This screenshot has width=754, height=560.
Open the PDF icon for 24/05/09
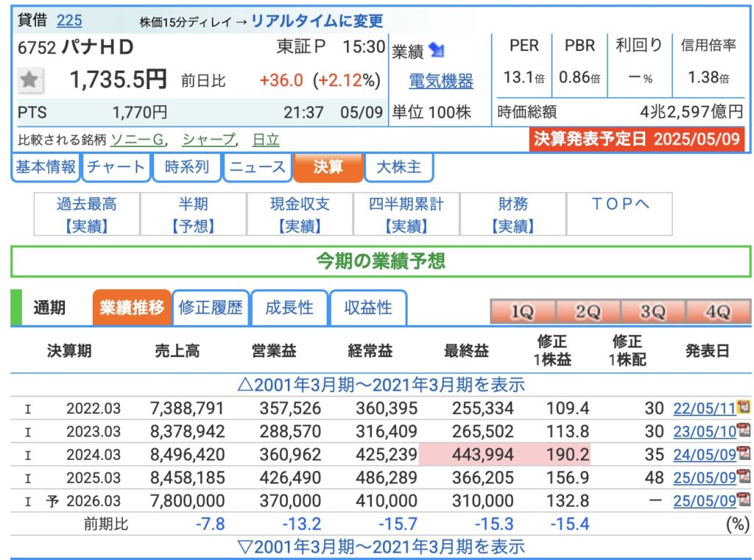click(744, 454)
